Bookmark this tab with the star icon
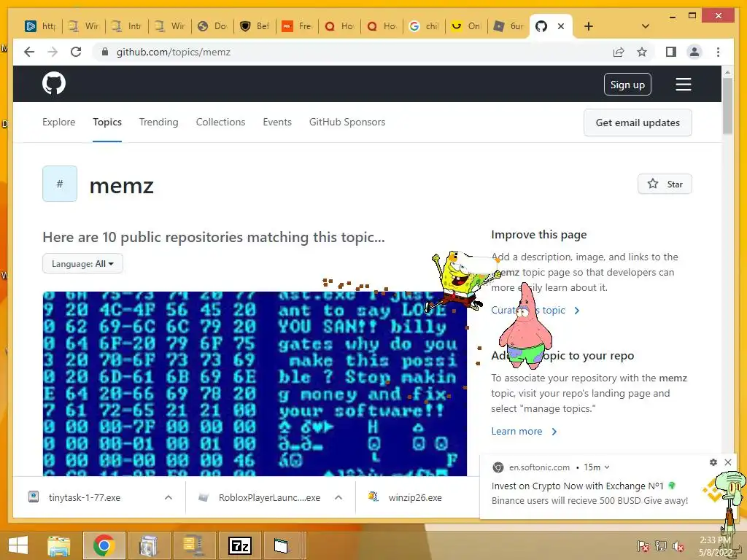 (642, 52)
